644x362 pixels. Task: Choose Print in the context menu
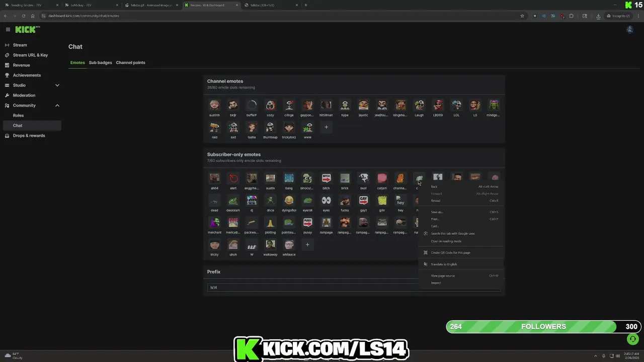[461, 219]
